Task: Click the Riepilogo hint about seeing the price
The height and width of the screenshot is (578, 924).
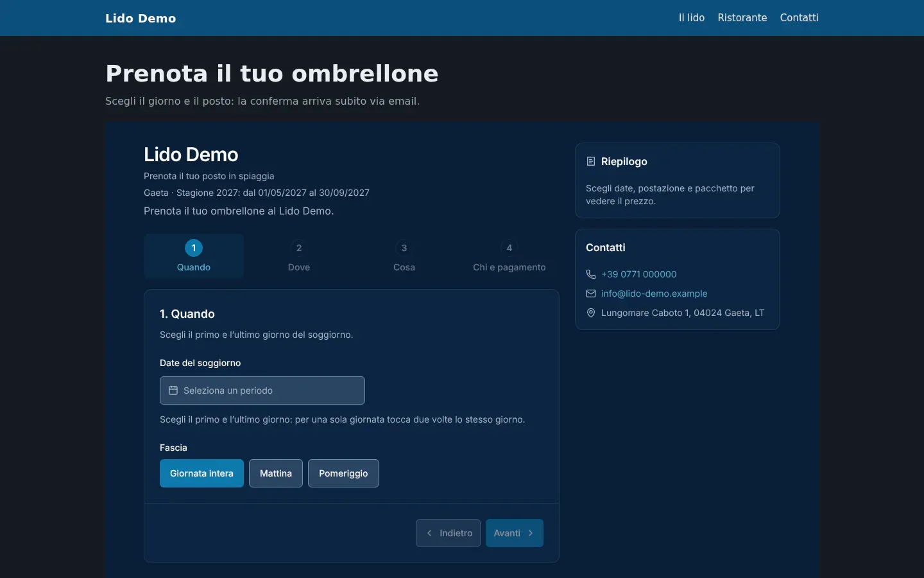Action: [x=670, y=195]
